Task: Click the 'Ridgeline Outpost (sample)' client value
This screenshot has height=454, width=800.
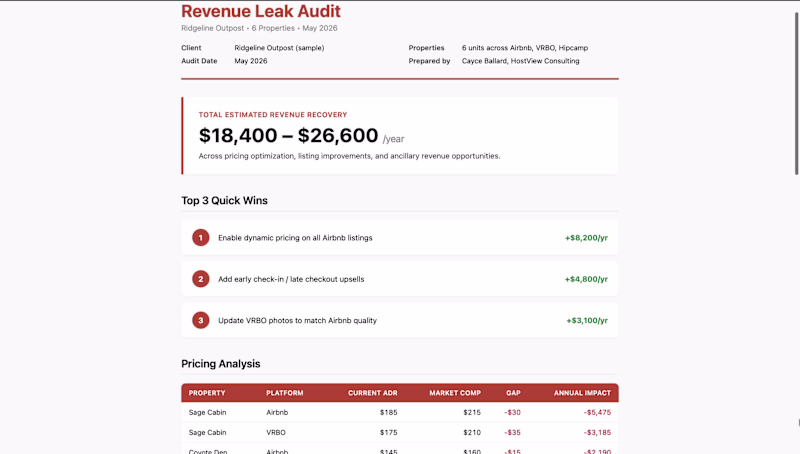Action: tap(279, 48)
